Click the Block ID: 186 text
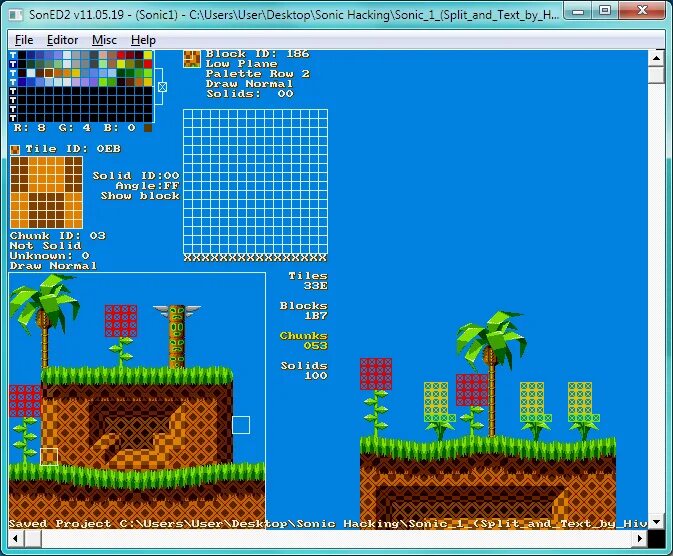 point(258,54)
